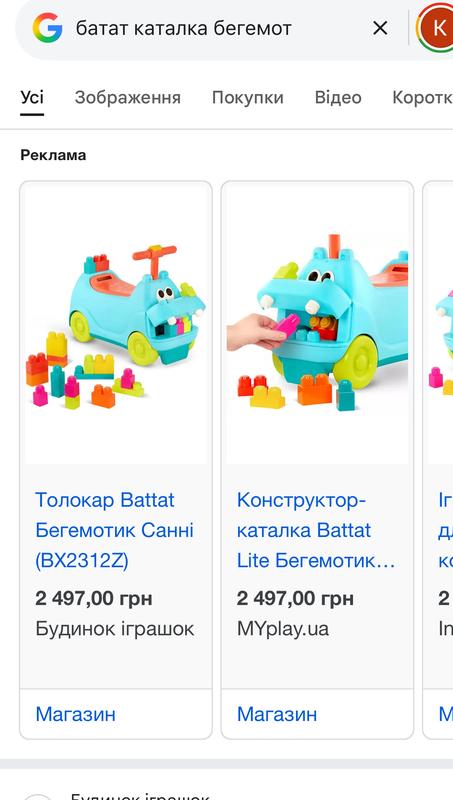Open the account profile avatar
The height and width of the screenshot is (800, 453).
pos(435,28)
